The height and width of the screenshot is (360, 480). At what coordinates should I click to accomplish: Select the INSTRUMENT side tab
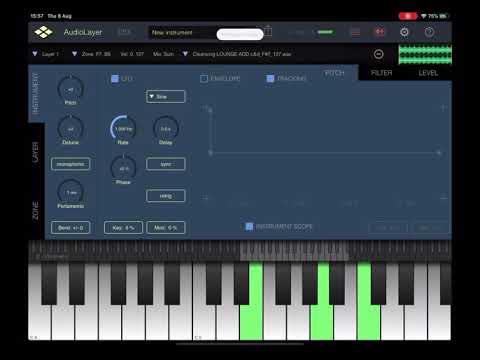[x=36, y=94]
